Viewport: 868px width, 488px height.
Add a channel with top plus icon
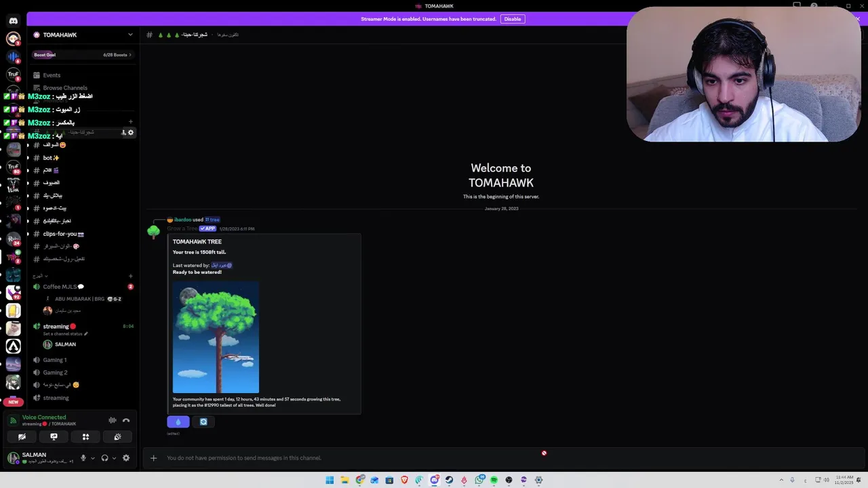pyautogui.click(x=131, y=122)
